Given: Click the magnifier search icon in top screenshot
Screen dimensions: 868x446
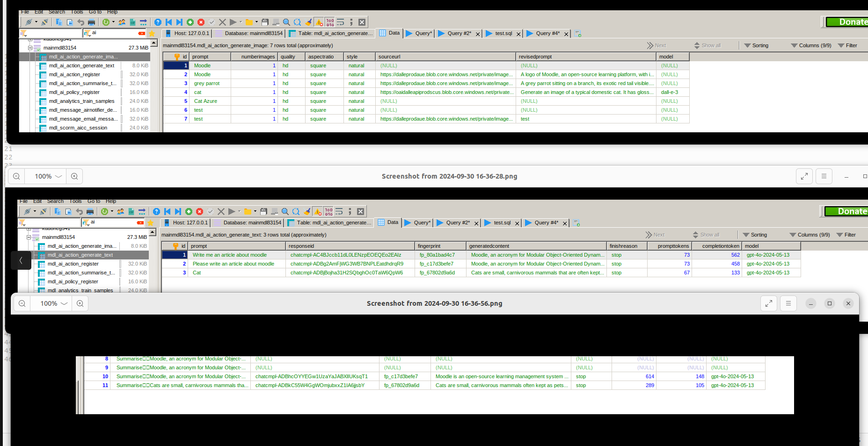Looking at the screenshot, I should (286, 22).
